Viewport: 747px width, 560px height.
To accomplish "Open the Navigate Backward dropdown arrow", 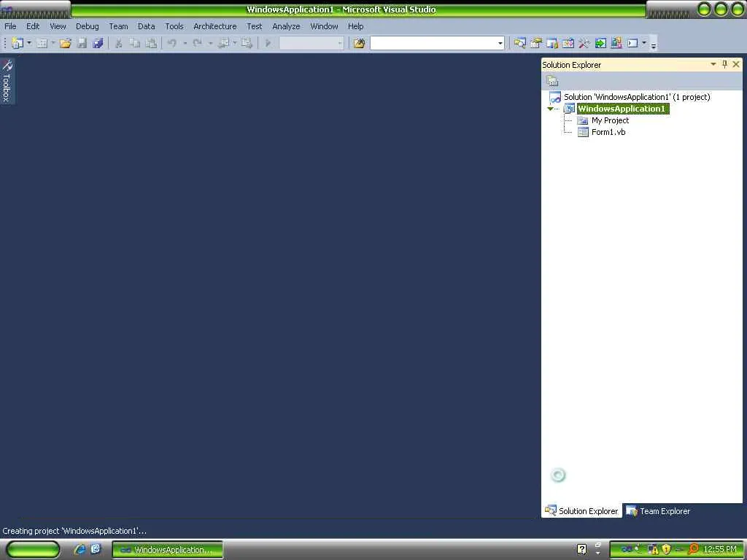I will (234, 43).
